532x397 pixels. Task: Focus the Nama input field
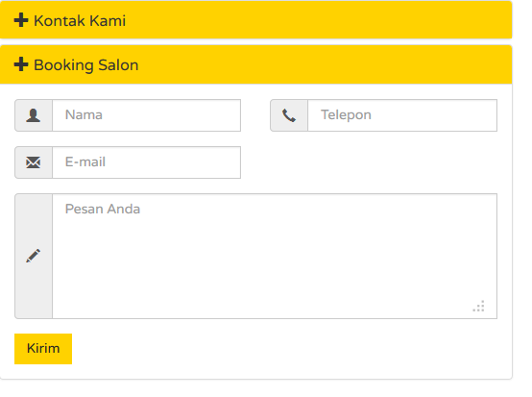[147, 115]
